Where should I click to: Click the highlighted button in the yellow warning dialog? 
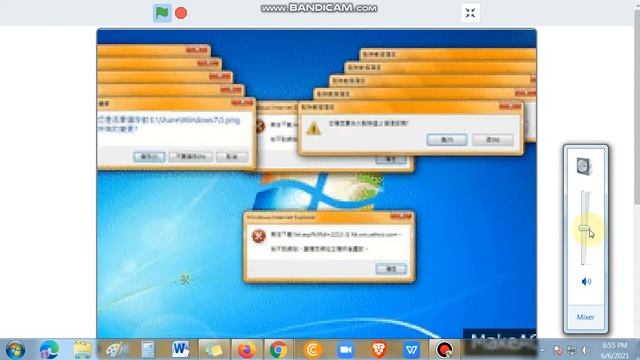(447, 140)
